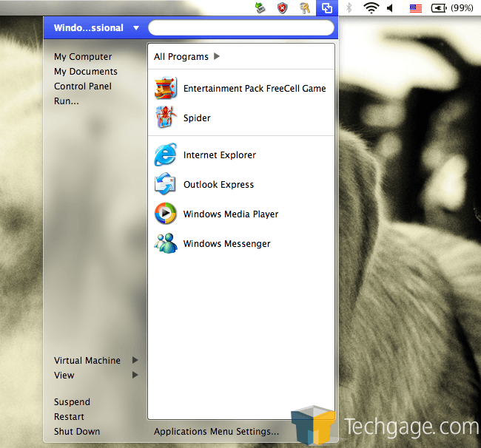The height and width of the screenshot is (448, 481).
Task: Open Control Panel
Action: [x=83, y=86]
